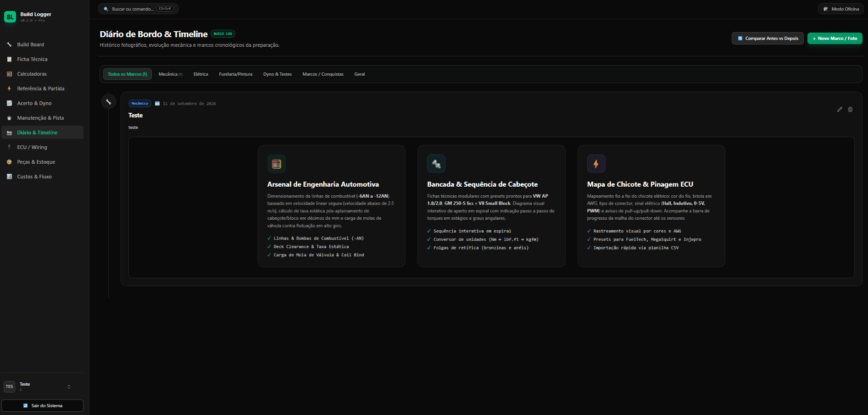The width and height of the screenshot is (868, 415).
Task: Click the BUILD LOG badge near title
Action: [223, 34]
